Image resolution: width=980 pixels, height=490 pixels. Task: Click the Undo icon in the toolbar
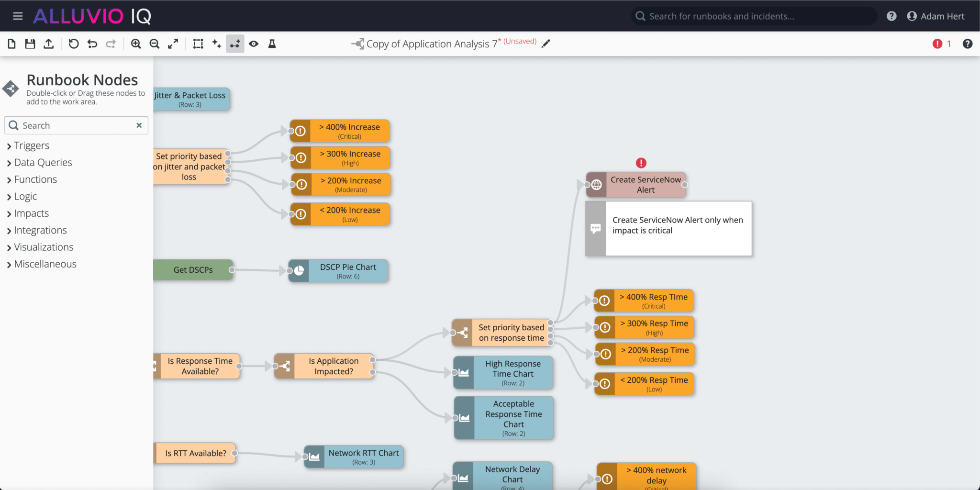tap(92, 44)
